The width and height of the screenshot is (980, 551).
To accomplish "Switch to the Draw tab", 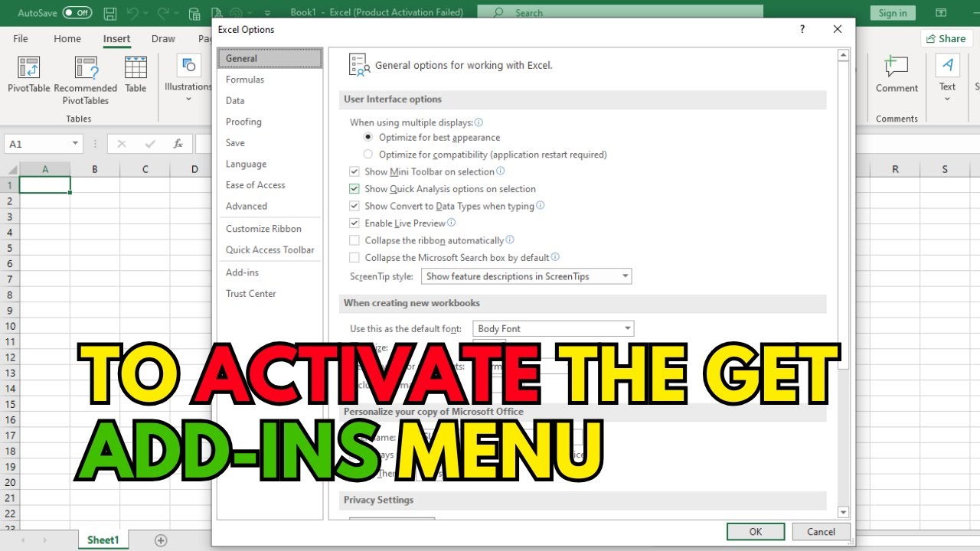I will 163,38.
